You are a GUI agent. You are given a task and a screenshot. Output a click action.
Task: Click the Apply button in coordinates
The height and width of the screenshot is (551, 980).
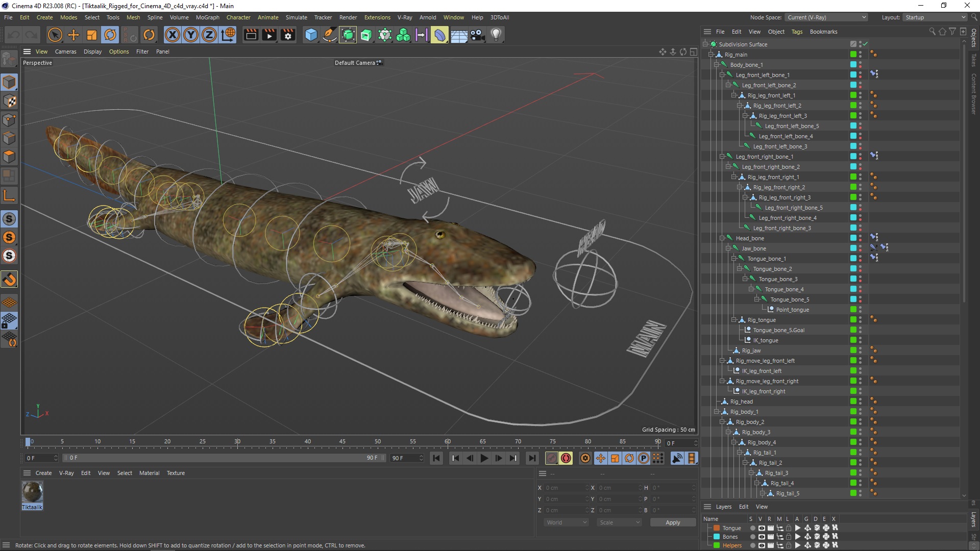tap(673, 522)
